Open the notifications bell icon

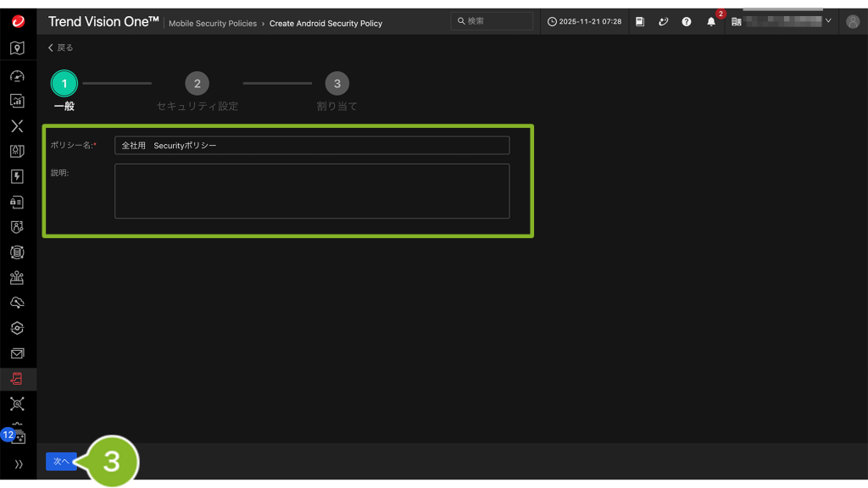pos(711,22)
